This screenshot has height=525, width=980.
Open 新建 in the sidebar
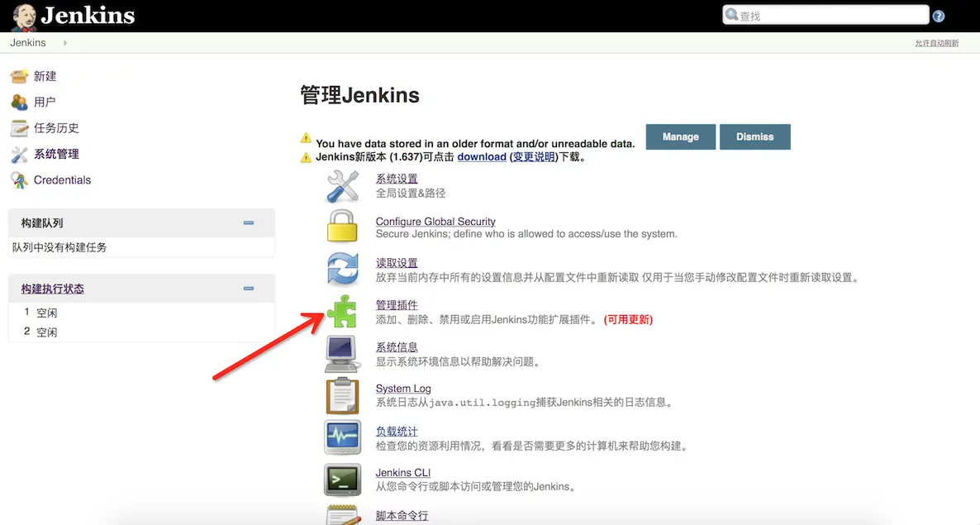click(45, 76)
